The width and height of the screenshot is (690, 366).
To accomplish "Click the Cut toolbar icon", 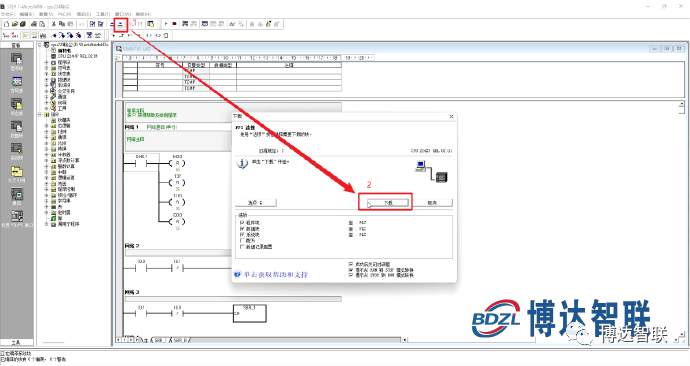I will pos(53,24).
